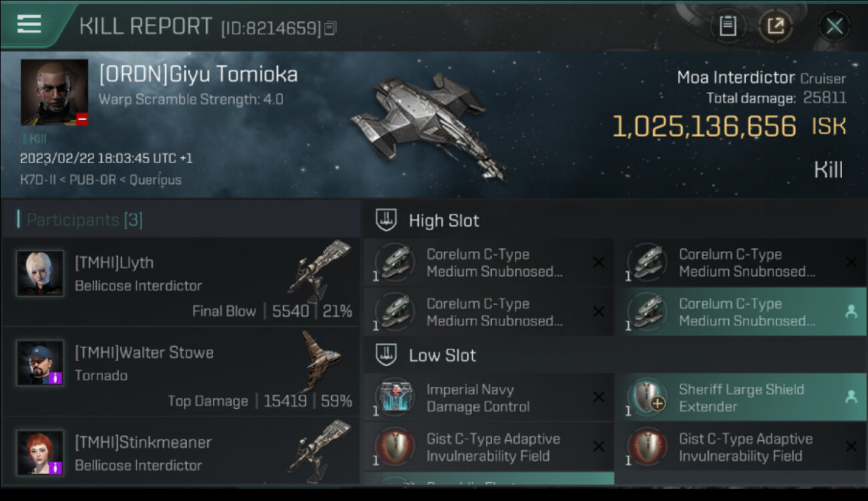Open Giyu Tomioka's character portrait

54,92
